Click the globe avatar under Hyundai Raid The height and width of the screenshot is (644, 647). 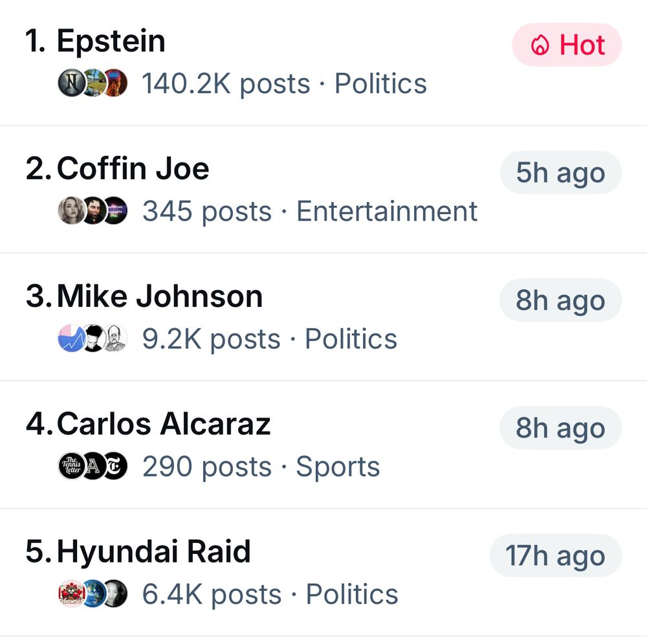(x=93, y=594)
